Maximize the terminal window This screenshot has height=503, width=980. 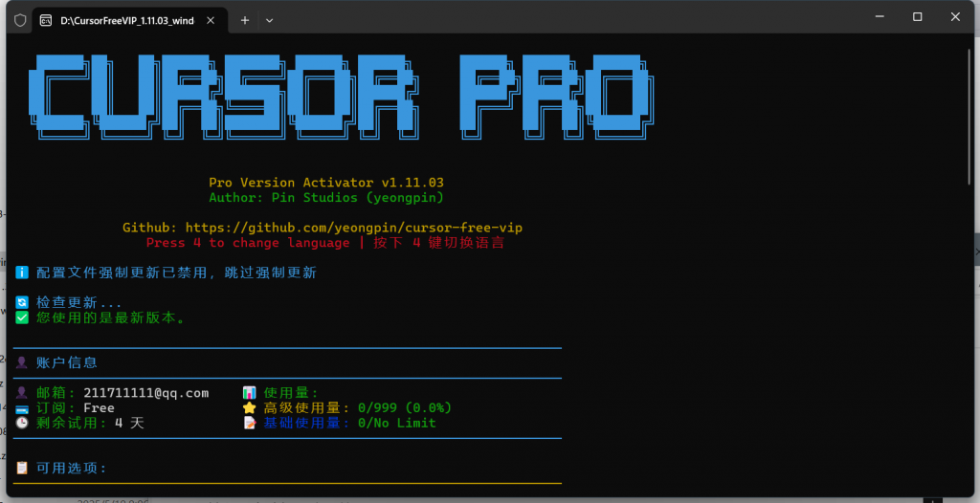click(918, 17)
